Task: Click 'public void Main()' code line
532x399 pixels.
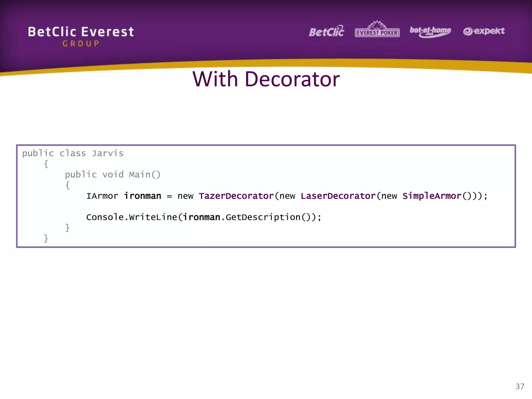Action: (113, 175)
